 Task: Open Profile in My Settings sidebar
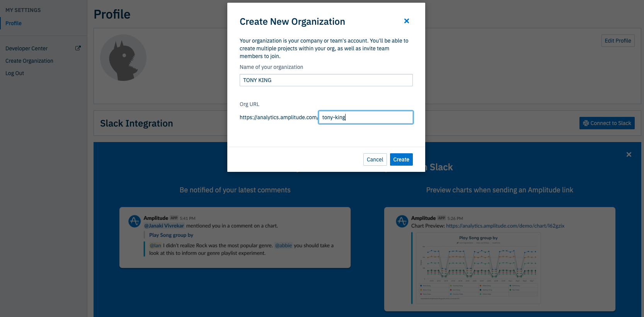tap(14, 23)
